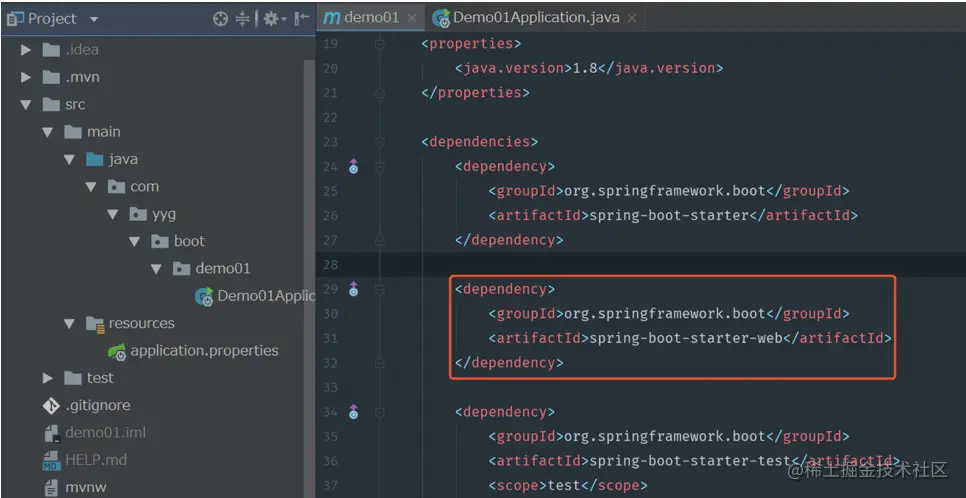The height and width of the screenshot is (498, 966).
Task: Fold the properties block at line 19
Action: pyautogui.click(x=380, y=44)
